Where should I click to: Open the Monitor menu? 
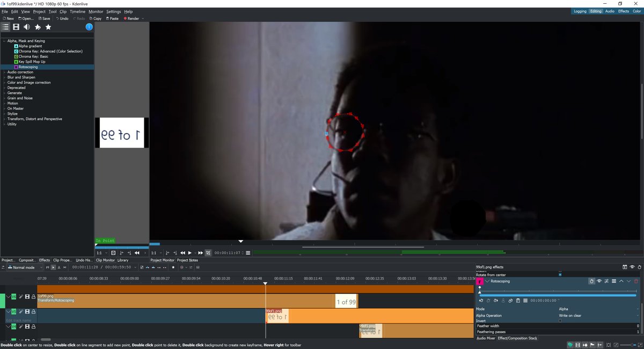click(96, 11)
